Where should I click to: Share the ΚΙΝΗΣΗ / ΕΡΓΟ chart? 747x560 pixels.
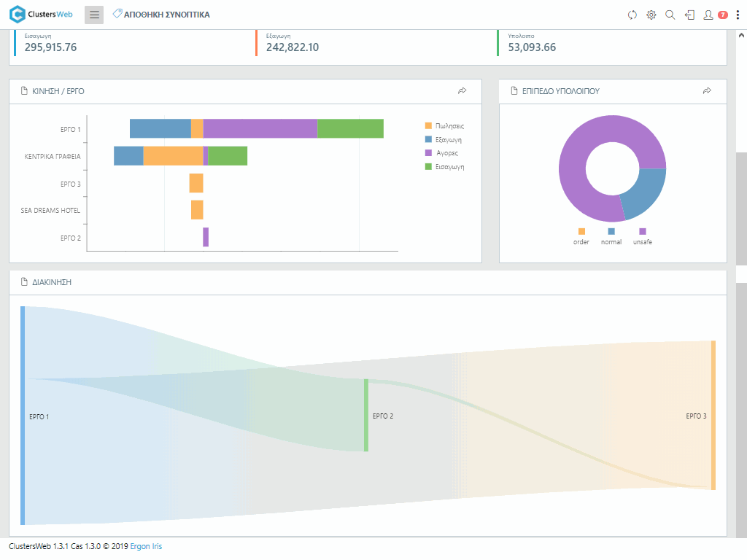[x=462, y=91]
